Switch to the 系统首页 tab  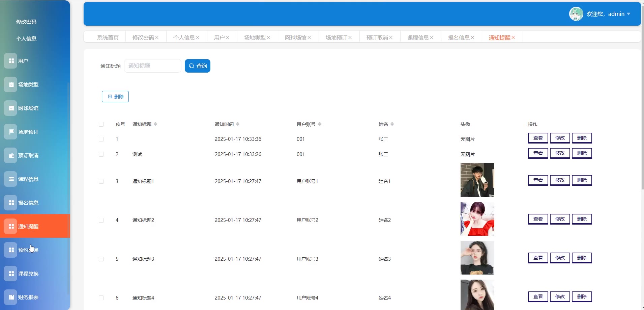click(108, 37)
